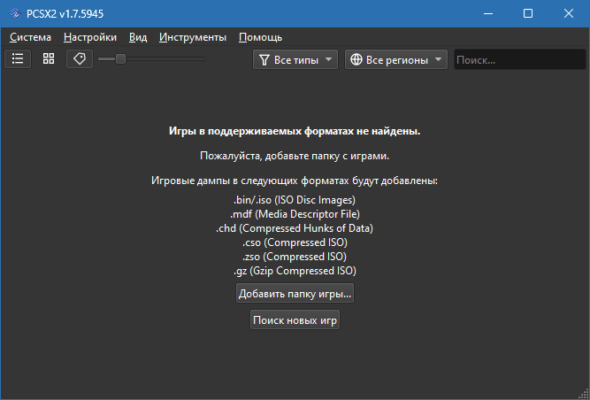Image resolution: width=590 pixels, height=400 pixels.
Task: Click Добавить папку игры button
Action: pos(295,294)
